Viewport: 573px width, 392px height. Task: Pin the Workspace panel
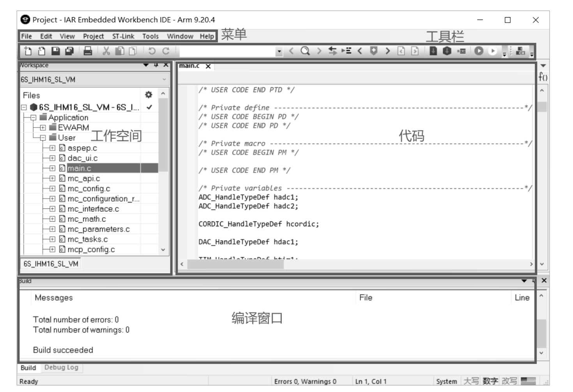click(156, 65)
